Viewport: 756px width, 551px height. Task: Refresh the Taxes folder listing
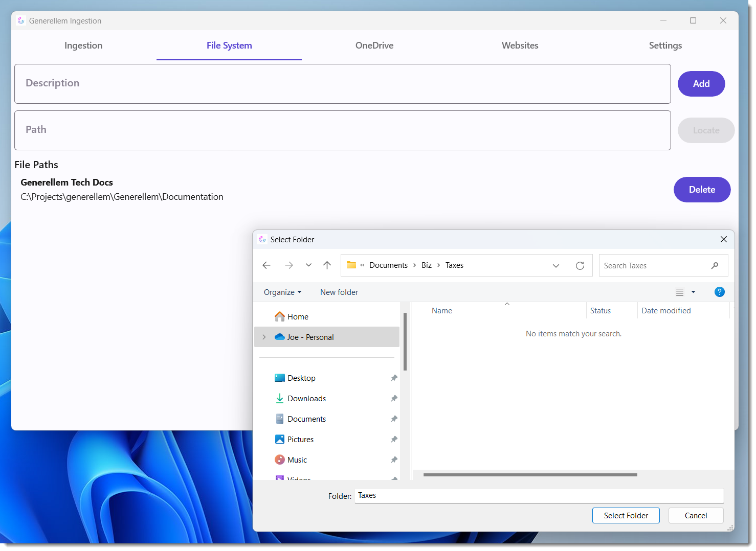click(x=580, y=266)
